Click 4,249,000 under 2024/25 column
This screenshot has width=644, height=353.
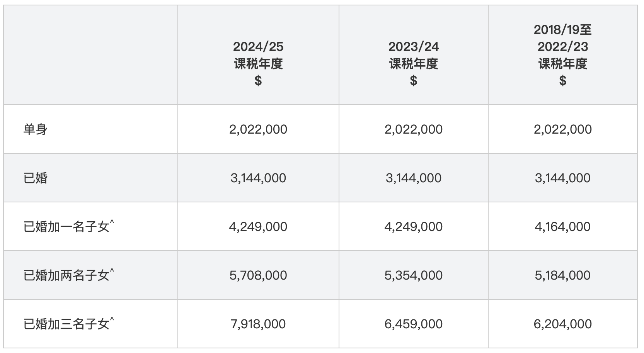pyautogui.click(x=258, y=226)
